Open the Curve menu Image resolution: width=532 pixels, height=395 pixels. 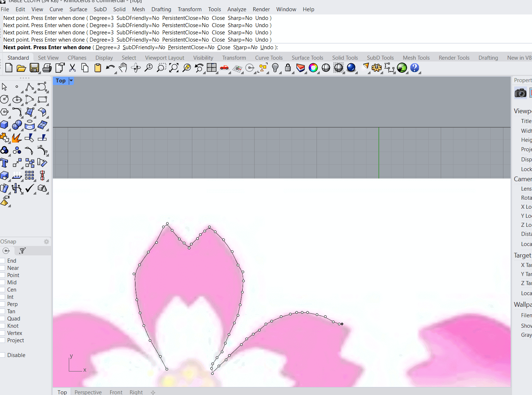tap(56, 9)
